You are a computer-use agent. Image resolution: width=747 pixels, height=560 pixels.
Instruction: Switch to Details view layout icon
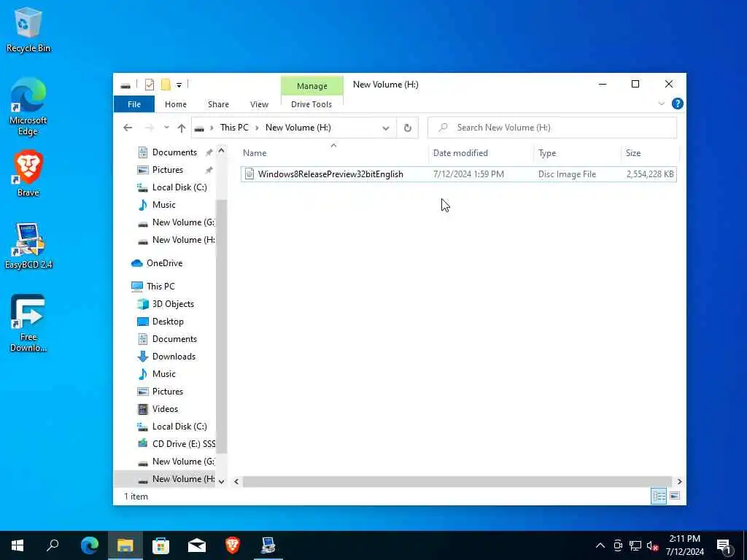point(659,496)
